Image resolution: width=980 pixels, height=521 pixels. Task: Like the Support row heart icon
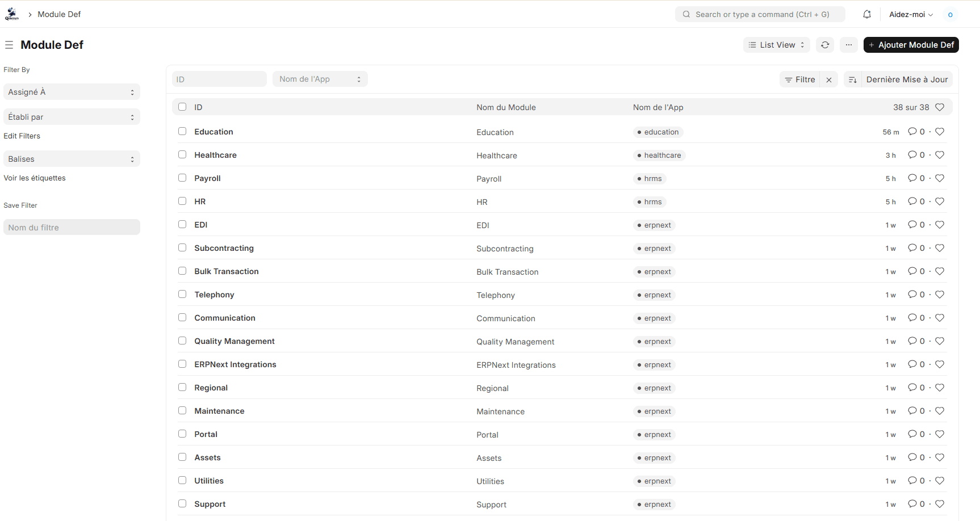coord(940,504)
